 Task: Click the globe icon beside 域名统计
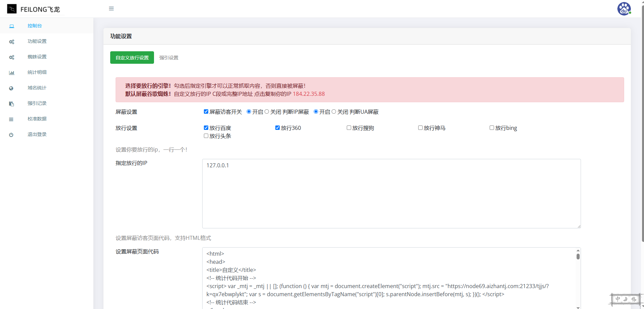point(11,88)
